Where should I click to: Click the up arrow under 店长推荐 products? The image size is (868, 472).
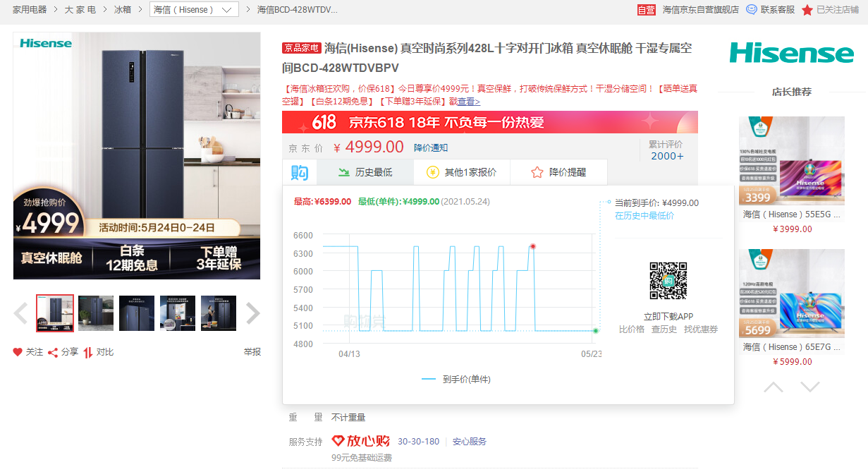pos(774,387)
